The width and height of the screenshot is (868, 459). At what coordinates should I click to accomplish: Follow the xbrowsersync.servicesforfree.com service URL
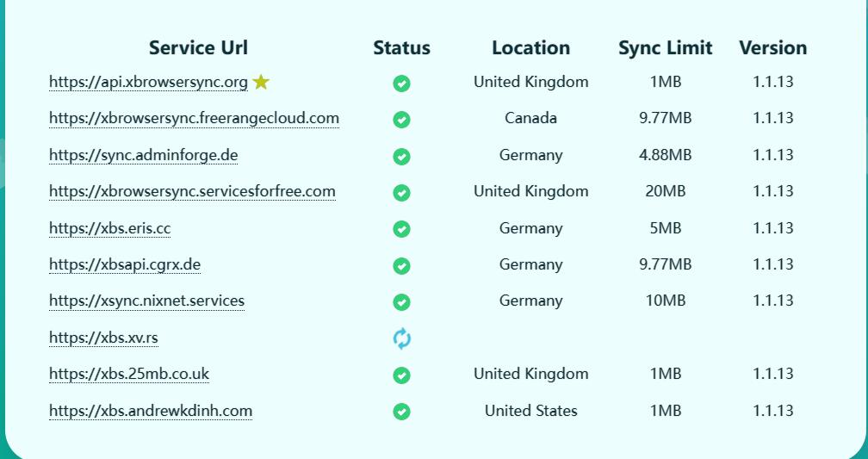(x=192, y=191)
